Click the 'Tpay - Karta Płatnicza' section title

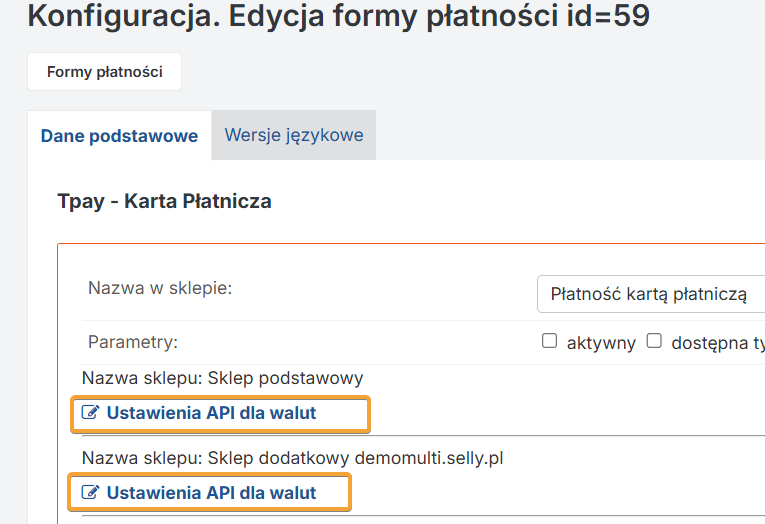[x=164, y=201]
